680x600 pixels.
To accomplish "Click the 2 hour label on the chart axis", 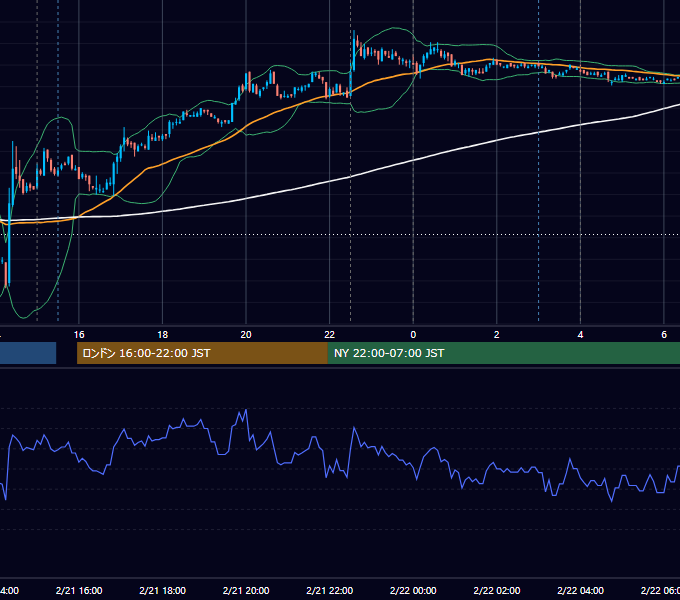I will [497, 335].
